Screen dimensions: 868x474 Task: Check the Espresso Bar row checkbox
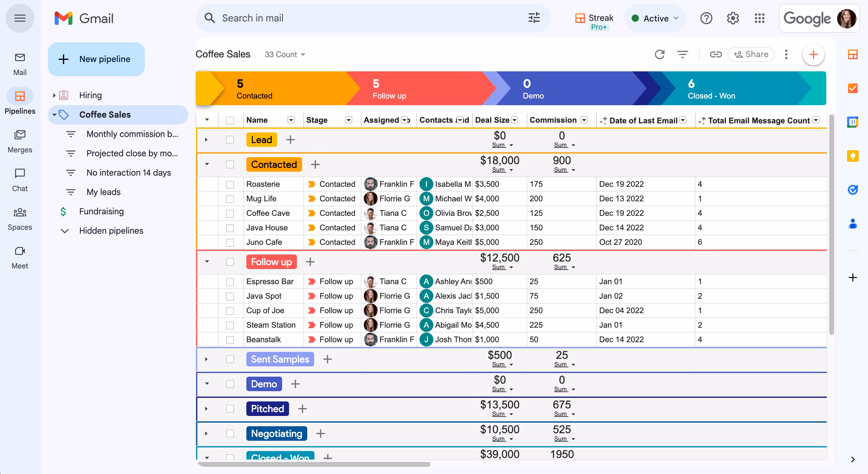coord(230,281)
